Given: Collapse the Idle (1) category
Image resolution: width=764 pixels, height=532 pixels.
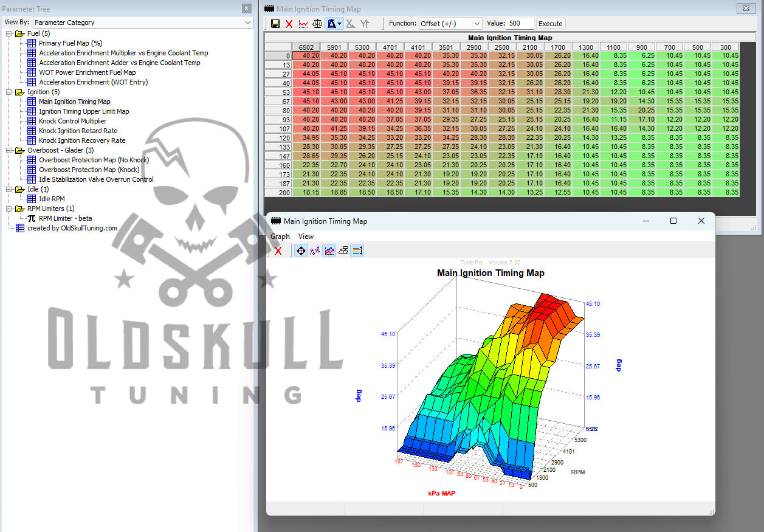Looking at the screenshot, I should click(x=9, y=189).
